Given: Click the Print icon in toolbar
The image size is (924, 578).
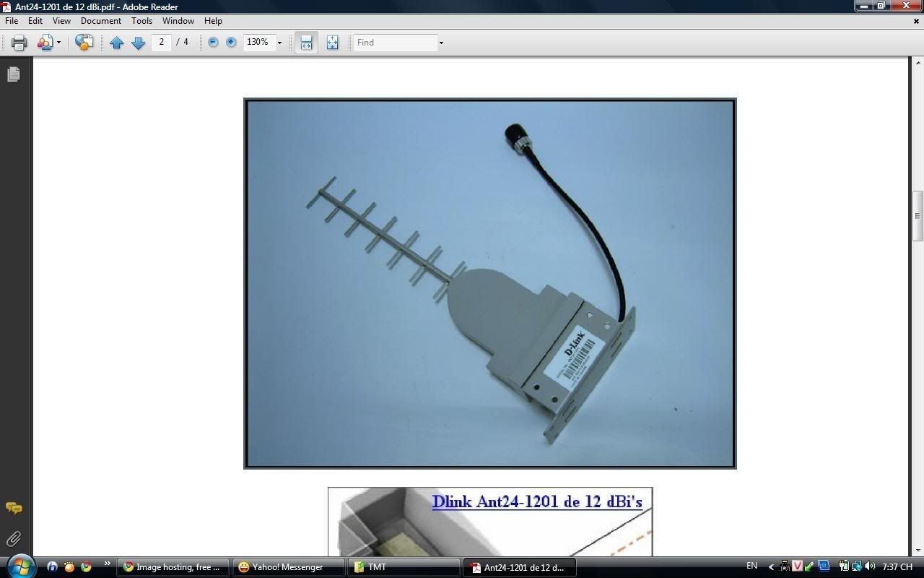Looking at the screenshot, I should [x=19, y=43].
